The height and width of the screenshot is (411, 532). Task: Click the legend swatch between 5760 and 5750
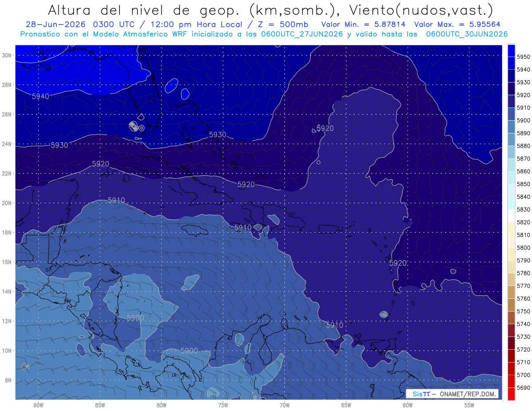pyautogui.click(x=511, y=305)
